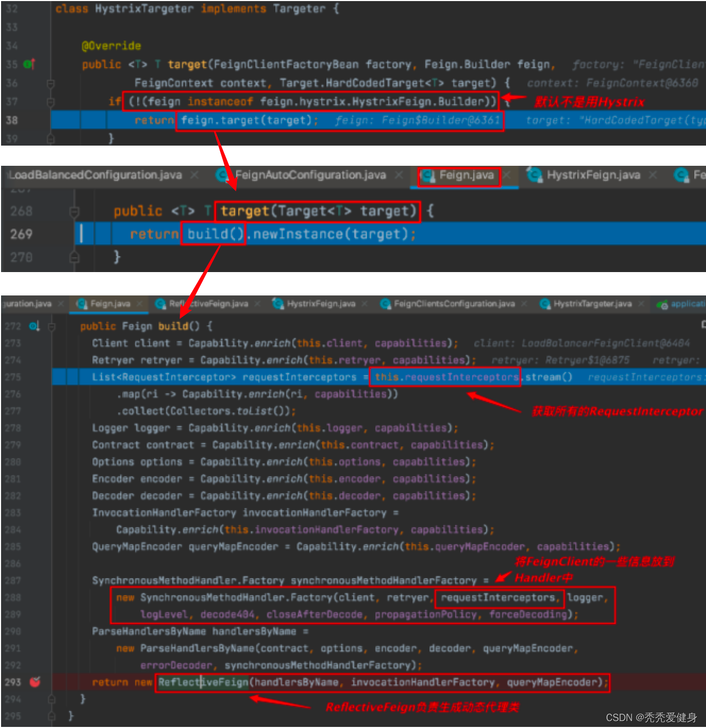The width and height of the screenshot is (706, 728).
Task: Click class icon on FeignClientsConfiguration.java tab
Action: point(385,304)
